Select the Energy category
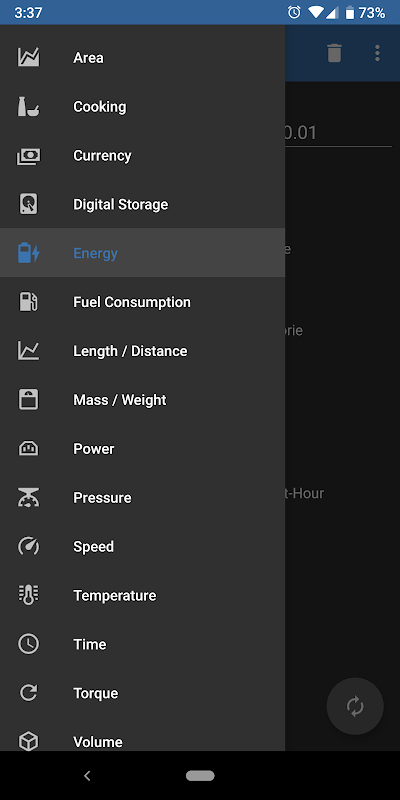 142,253
